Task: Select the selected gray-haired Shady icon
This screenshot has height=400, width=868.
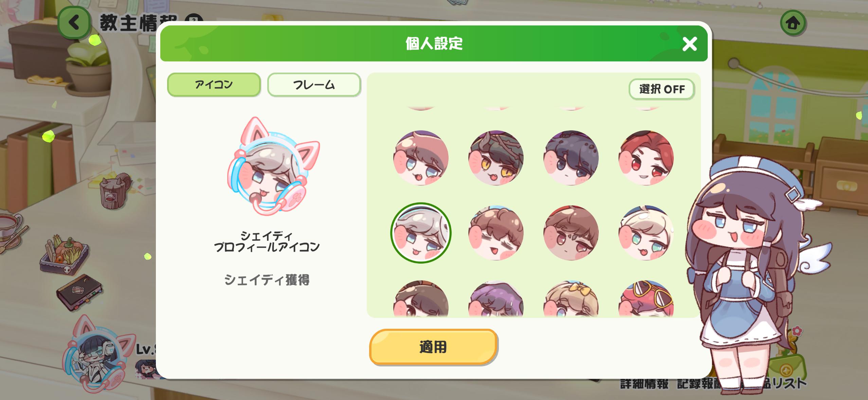Action: click(421, 233)
